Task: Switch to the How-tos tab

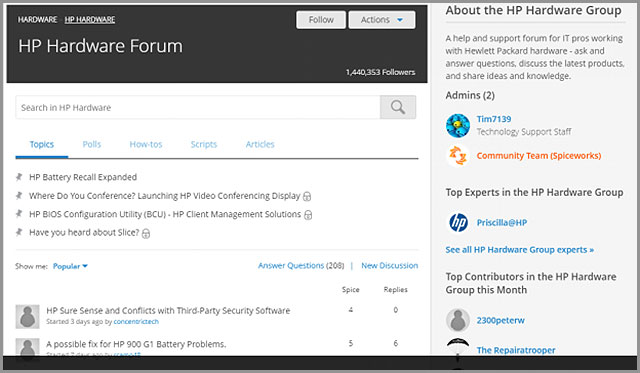Action: pyautogui.click(x=146, y=144)
